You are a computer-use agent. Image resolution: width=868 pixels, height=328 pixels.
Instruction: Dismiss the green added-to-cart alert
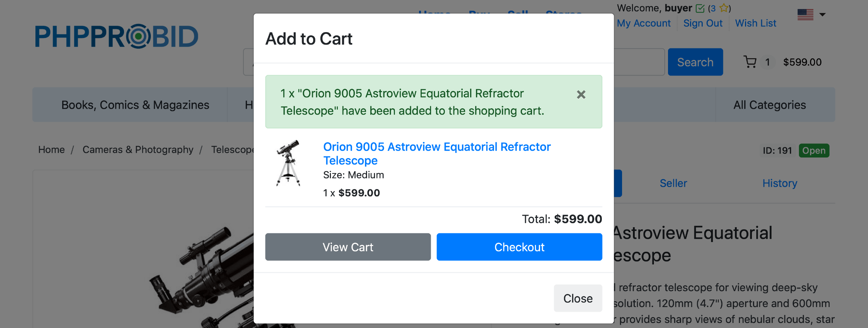coord(581,95)
